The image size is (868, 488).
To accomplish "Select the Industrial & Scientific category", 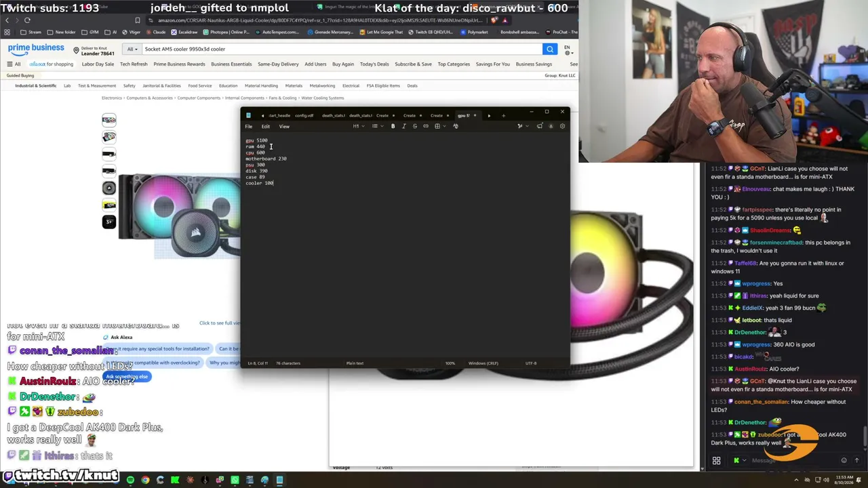I will [x=36, y=86].
